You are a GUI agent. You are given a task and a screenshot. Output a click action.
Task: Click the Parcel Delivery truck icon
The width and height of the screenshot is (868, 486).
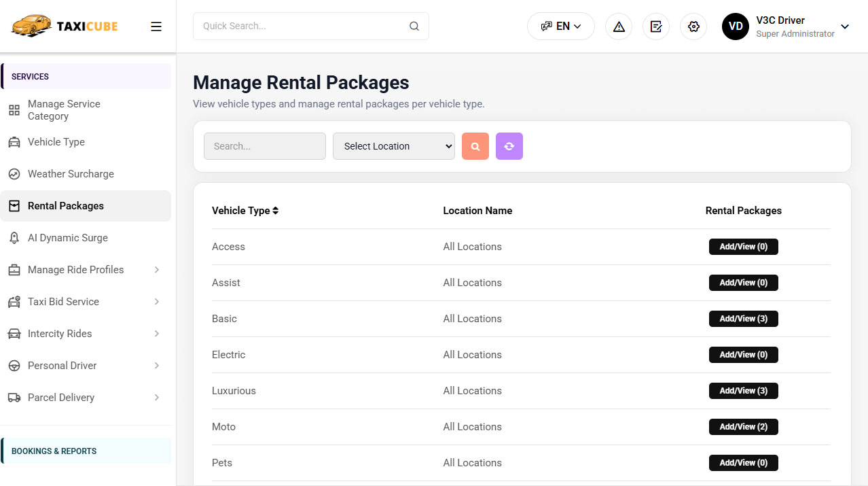point(14,398)
